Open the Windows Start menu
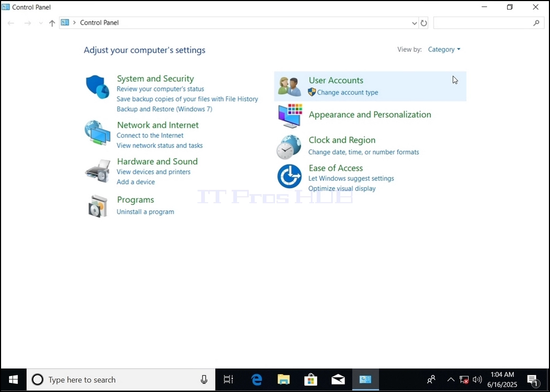The image size is (550, 392). (x=13, y=380)
